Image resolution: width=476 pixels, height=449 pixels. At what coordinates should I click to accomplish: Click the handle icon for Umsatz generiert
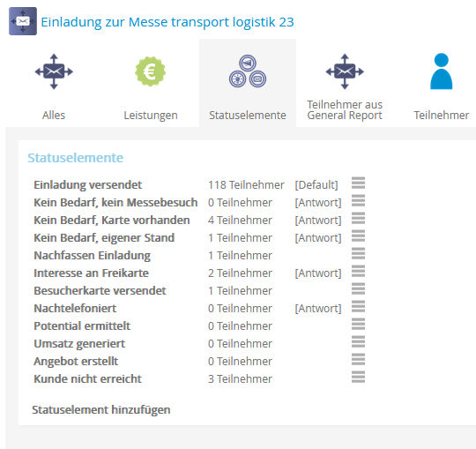click(358, 341)
